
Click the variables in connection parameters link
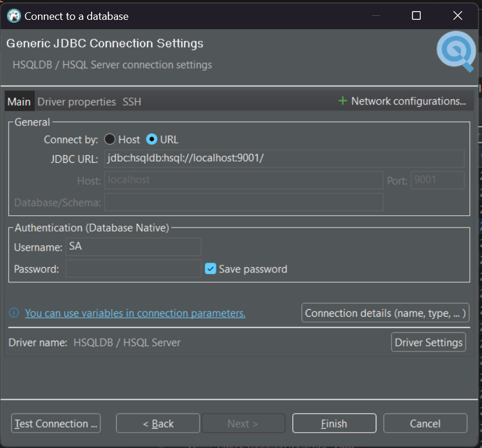[135, 313]
